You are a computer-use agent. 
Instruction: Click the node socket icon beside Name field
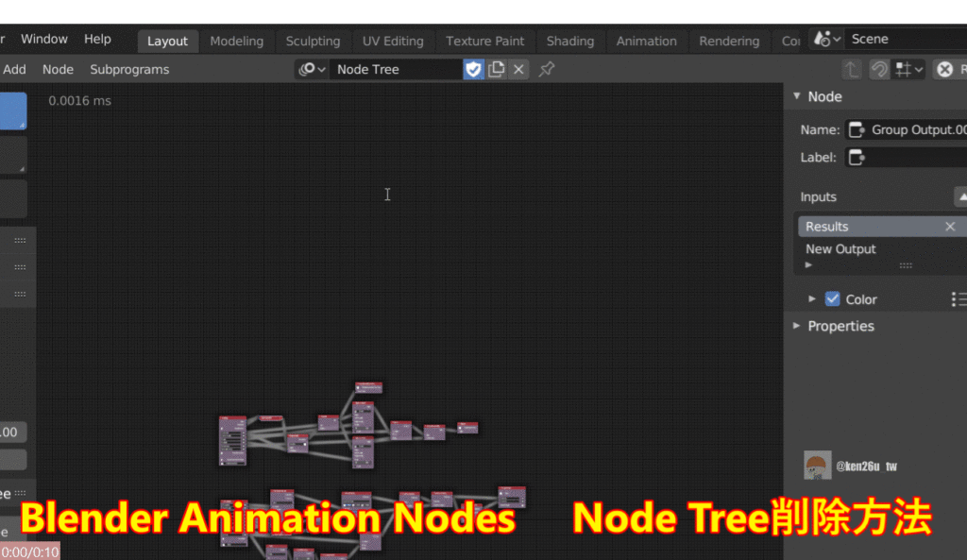857,129
